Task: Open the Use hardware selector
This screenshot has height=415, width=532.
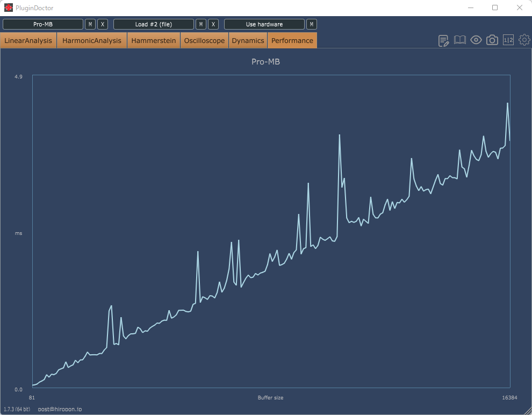Action: point(264,24)
